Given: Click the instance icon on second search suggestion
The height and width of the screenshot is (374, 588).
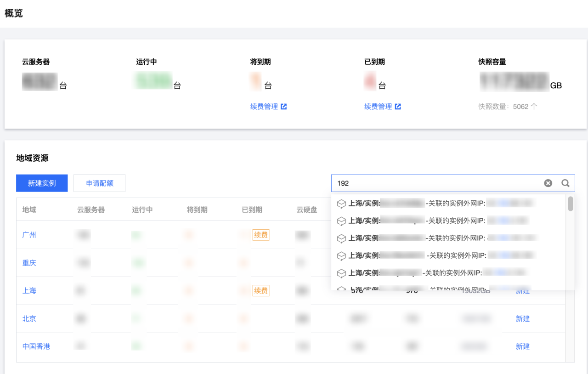Looking at the screenshot, I should pyautogui.click(x=342, y=221).
